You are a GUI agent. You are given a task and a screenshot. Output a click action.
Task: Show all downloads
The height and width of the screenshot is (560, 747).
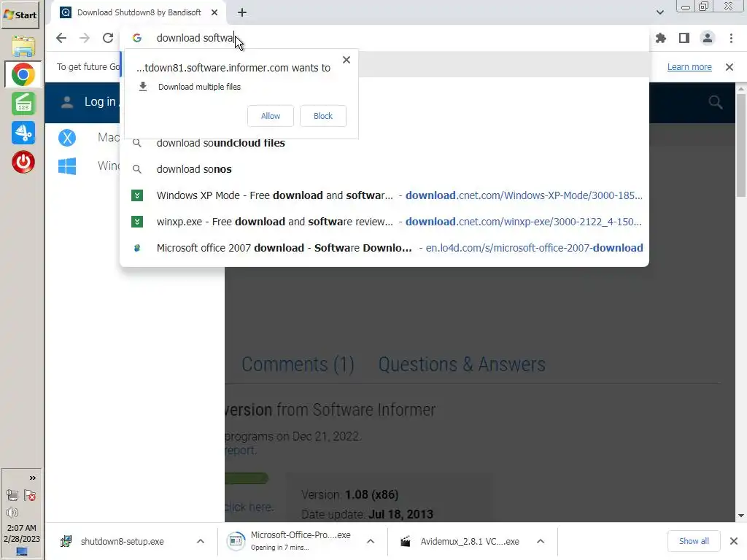(x=694, y=541)
